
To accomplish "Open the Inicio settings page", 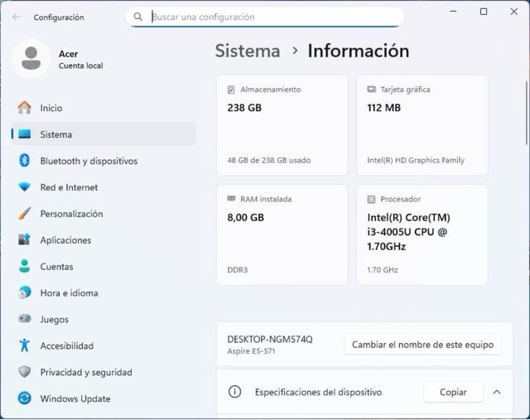I will 104,108.
